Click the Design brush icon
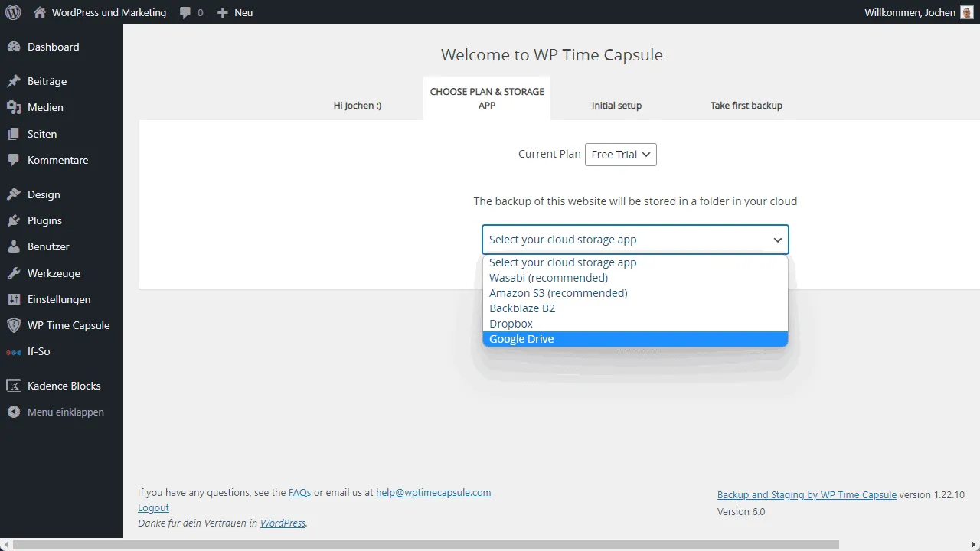Screen dimensions: 980x551 coord(14,194)
